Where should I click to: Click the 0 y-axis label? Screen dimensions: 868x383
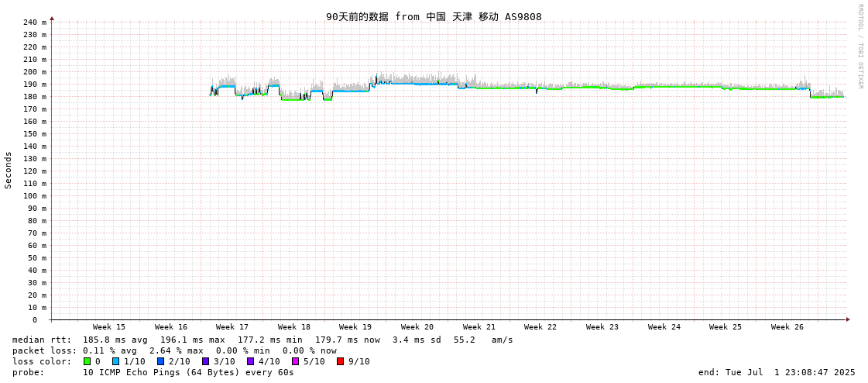click(35, 320)
